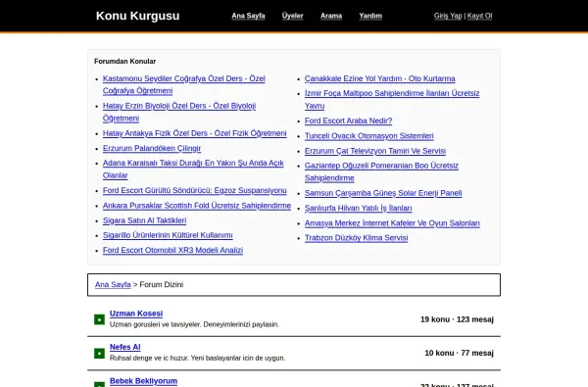The height and width of the screenshot is (387, 588).
Task: Open Amasya Merkez İnternet Kafeler topic
Action: [x=392, y=223]
